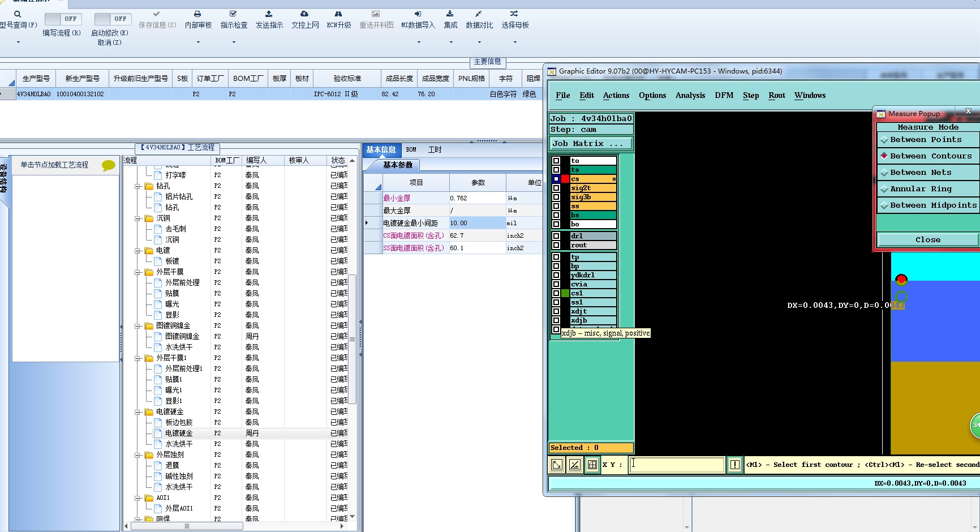Click the 文控上网 cloud upload icon

pos(304,14)
